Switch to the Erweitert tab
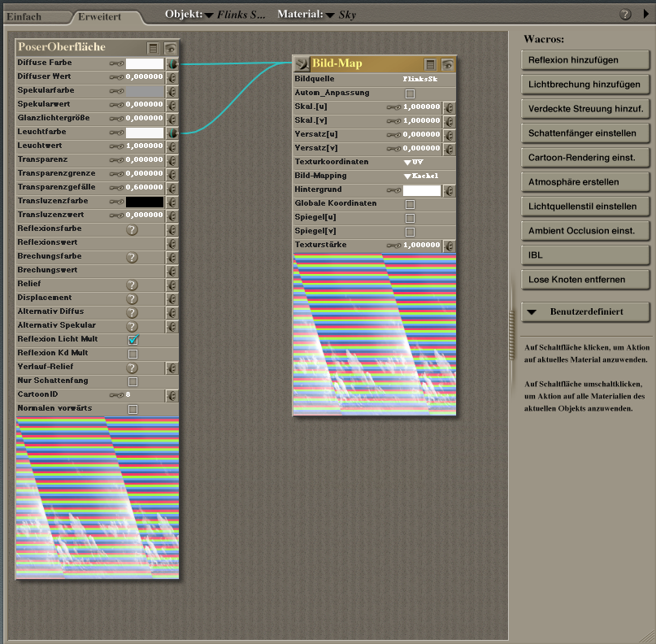656x644 pixels. point(99,17)
